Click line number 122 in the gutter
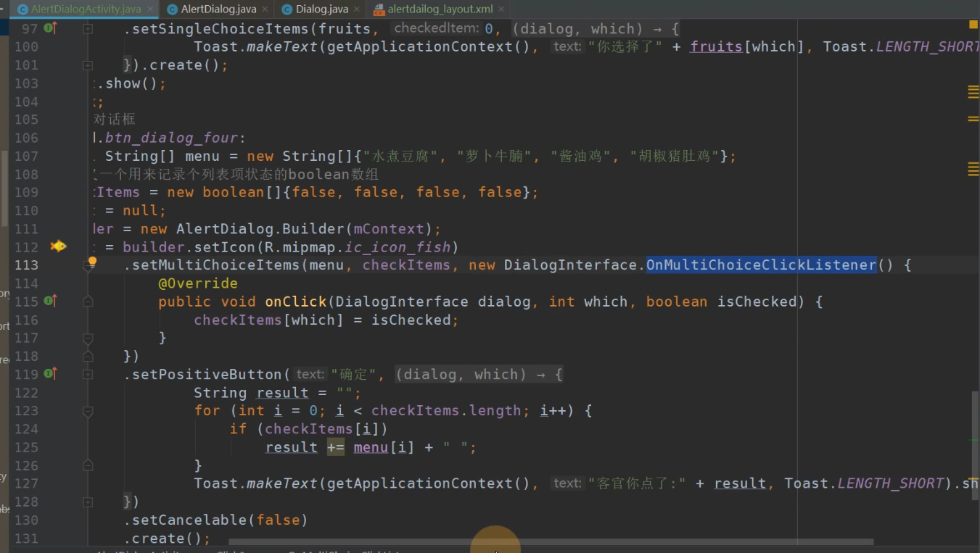This screenshot has width=980, height=553. [26, 393]
